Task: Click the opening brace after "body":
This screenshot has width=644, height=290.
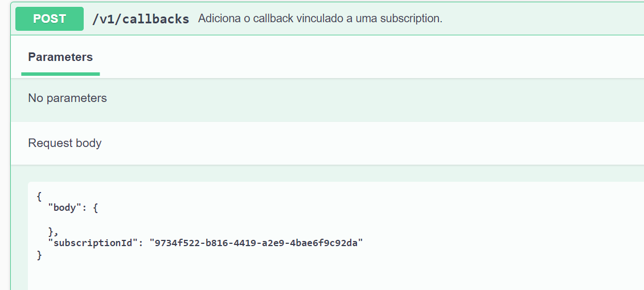Action: 95,208
